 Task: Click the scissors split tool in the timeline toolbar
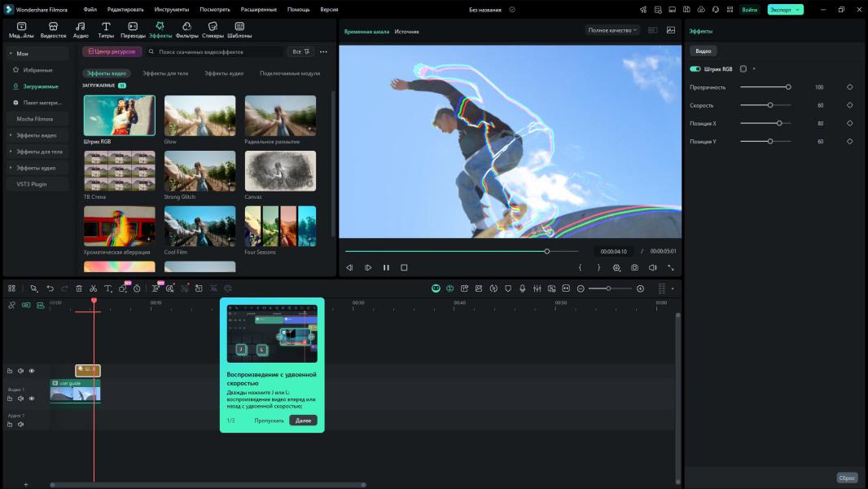pyautogui.click(x=94, y=289)
